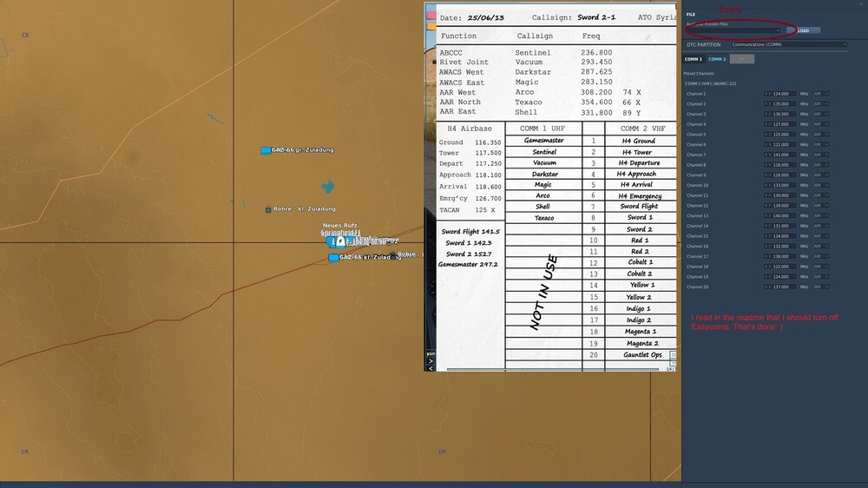
Task: Open Channel 1 AM modulation dropdown
Action: pyautogui.click(x=821, y=94)
